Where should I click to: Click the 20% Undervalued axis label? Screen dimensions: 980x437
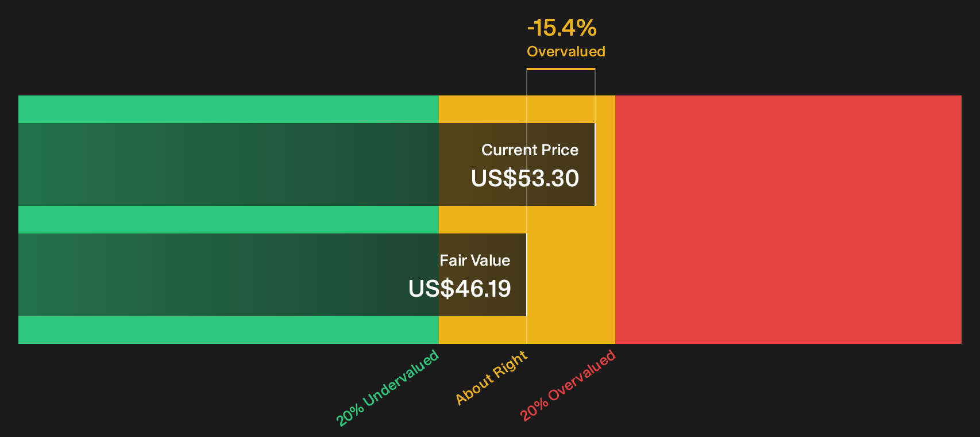click(387, 388)
